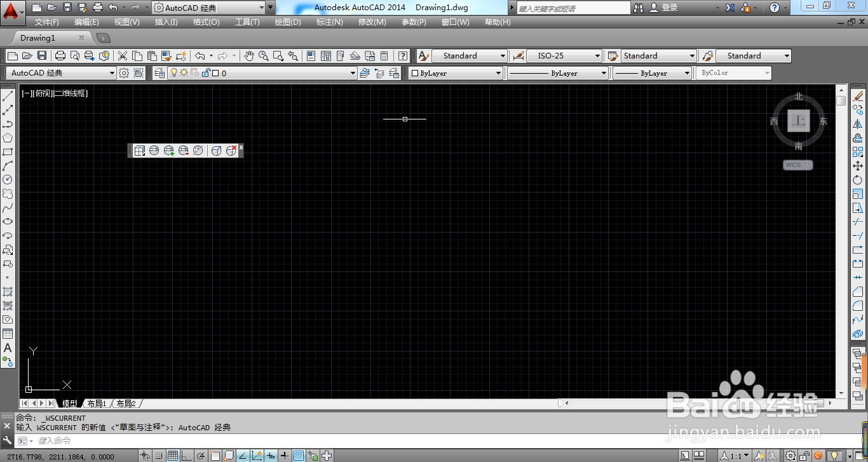Click 北 on the ViewCube compass

coord(799,97)
